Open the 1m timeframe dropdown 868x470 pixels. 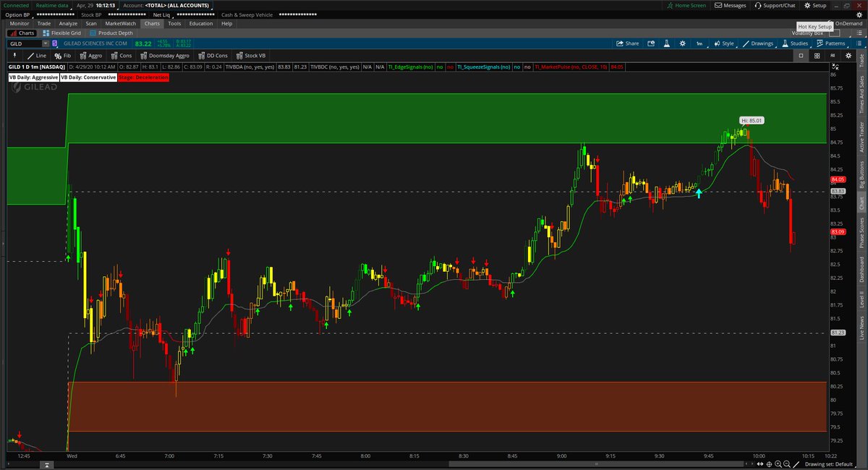click(x=699, y=43)
